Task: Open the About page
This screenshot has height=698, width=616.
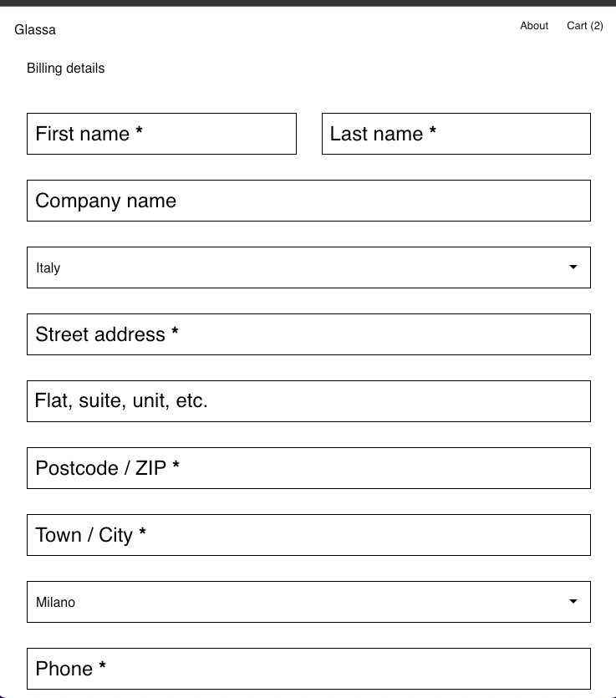Action: (534, 26)
